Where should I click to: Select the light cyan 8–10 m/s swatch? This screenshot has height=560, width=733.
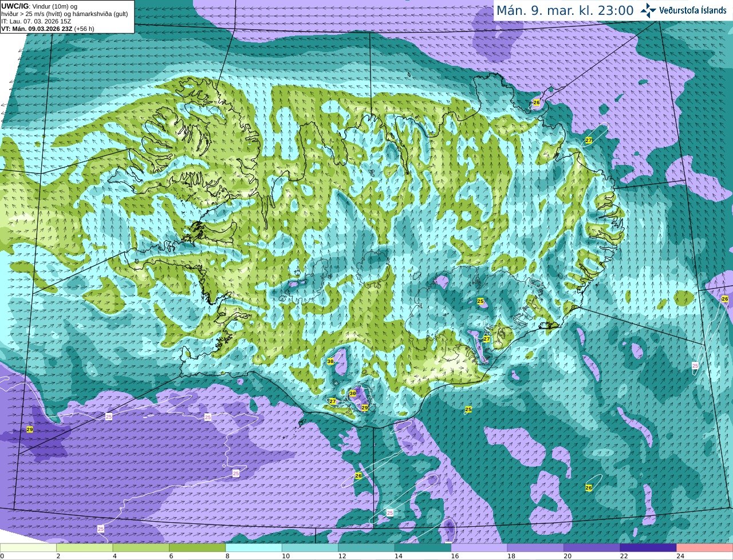point(254,547)
